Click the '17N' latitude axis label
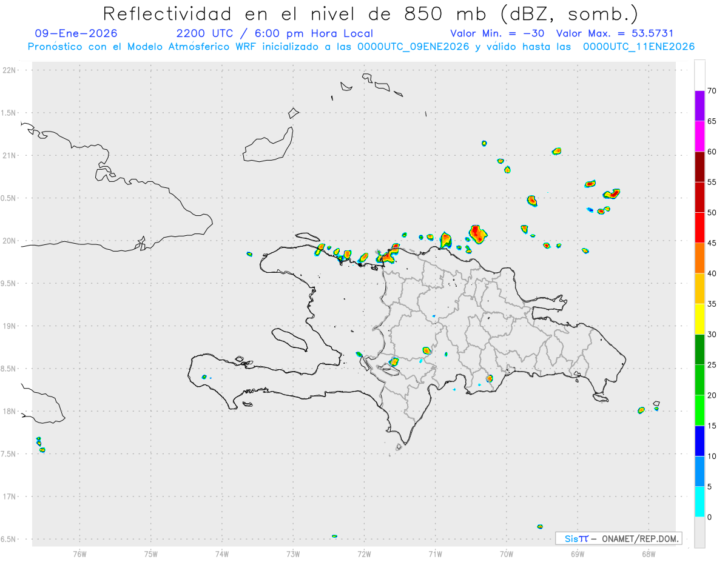The height and width of the screenshot is (562, 728). pos(9,497)
